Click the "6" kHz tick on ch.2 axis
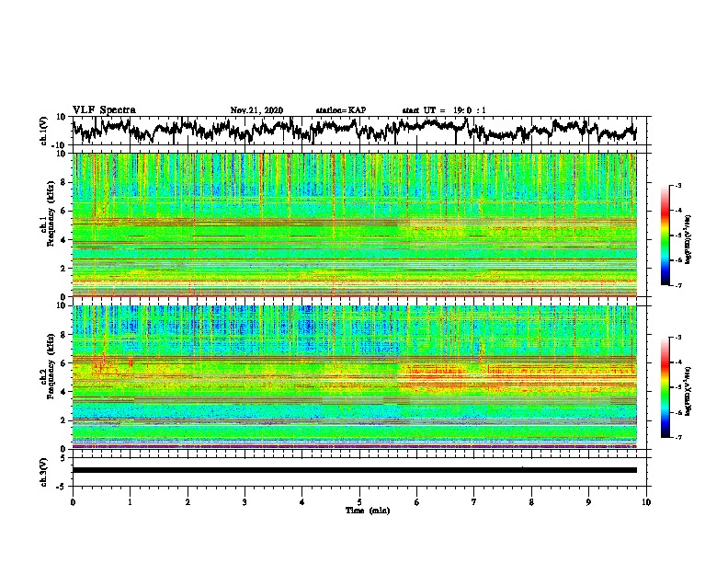The image size is (728, 563). tap(63, 362)
